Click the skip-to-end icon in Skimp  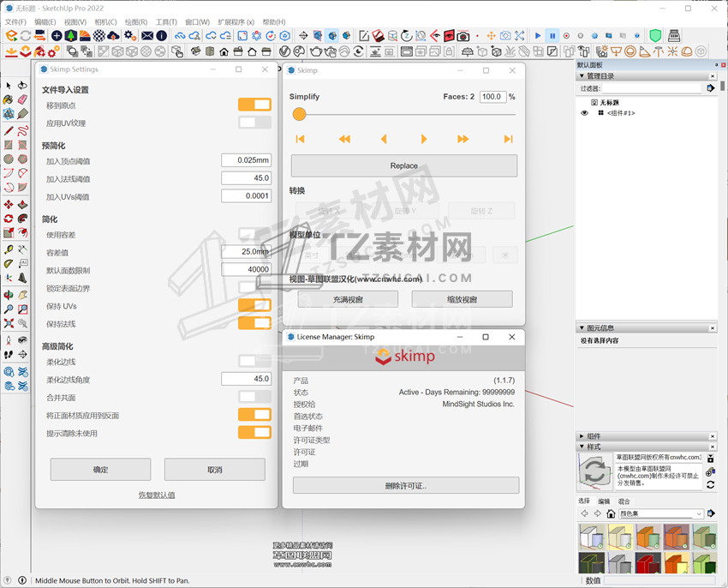(x=508, y=139)
